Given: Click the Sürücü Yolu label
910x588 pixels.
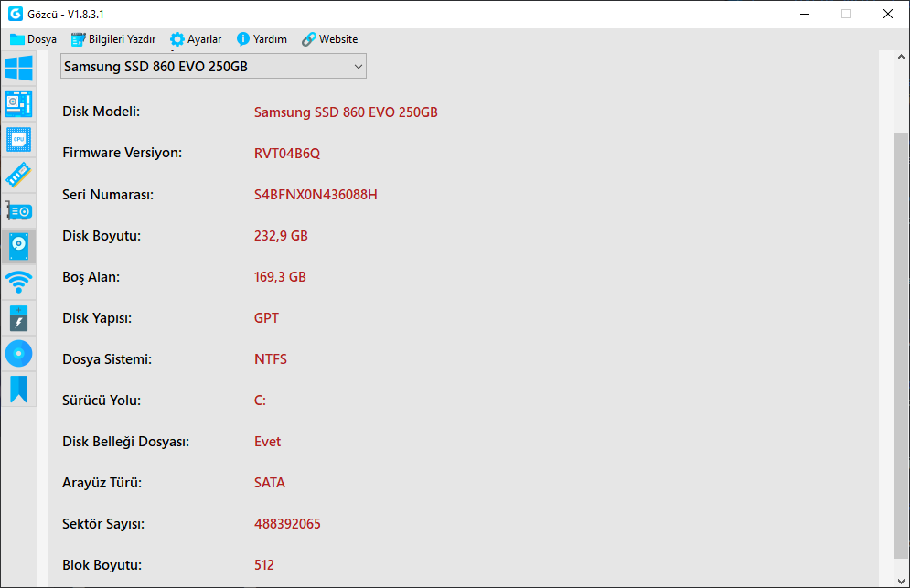Looking at the screenshot, I should (x=102, y=401).
